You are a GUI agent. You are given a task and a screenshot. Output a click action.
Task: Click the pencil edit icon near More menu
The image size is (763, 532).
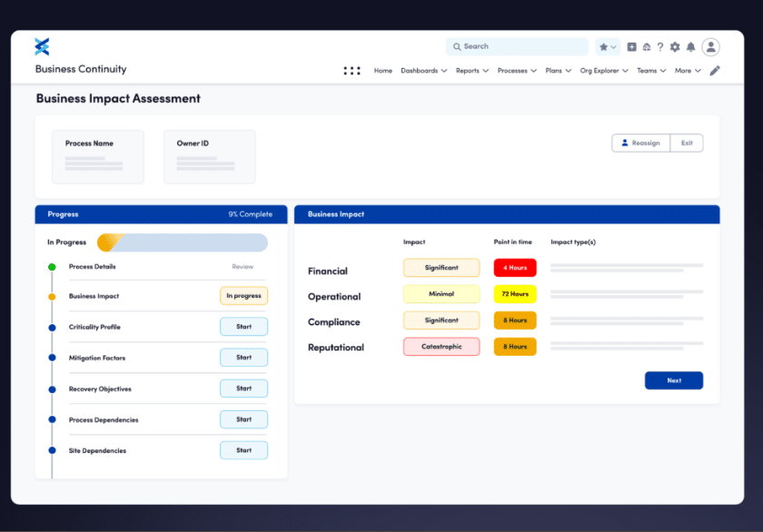[x=715, y=70]
